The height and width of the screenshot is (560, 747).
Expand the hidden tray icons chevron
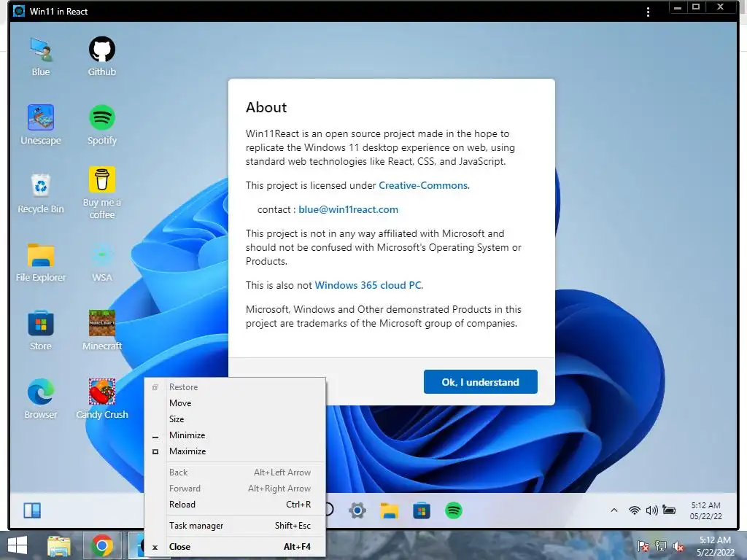(x=614, y=510)
